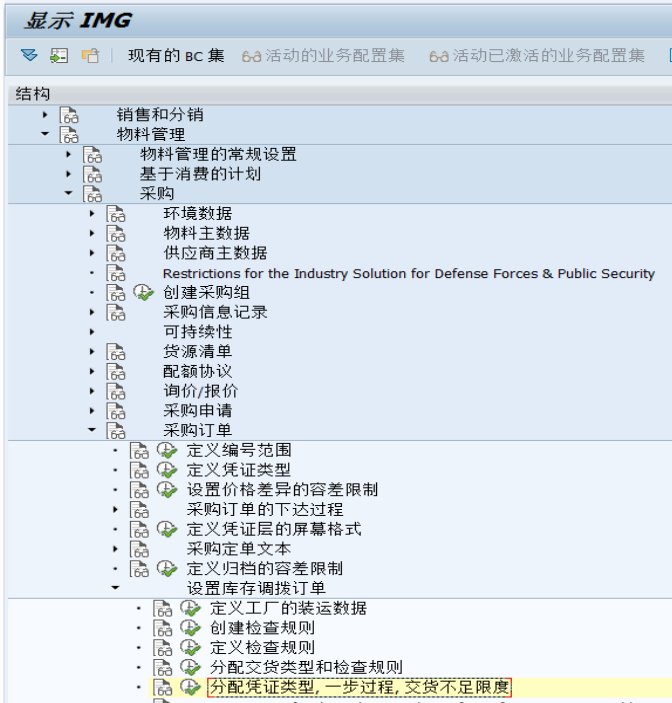
Task: Open documentation icon for 创建采购组
Action: click(116, 292)
